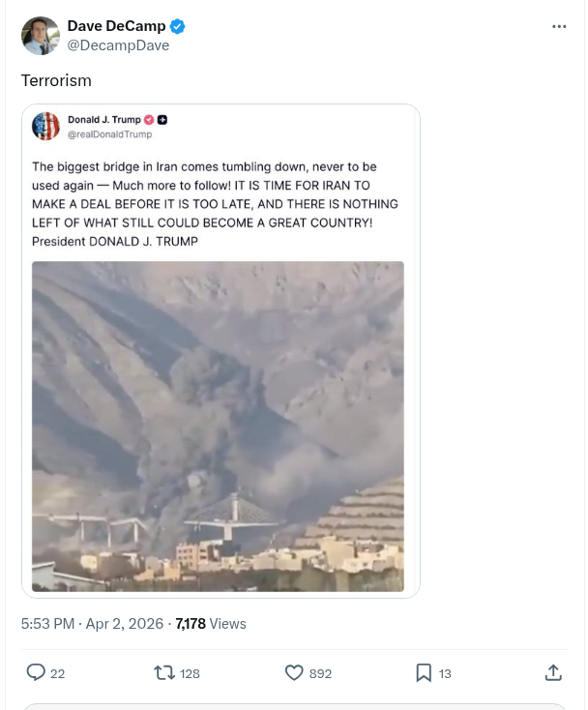Viewport: 588px width, 710px height.
Task: Click Donald J. Trump's avatar in quoted post
Action: point(46,126)
